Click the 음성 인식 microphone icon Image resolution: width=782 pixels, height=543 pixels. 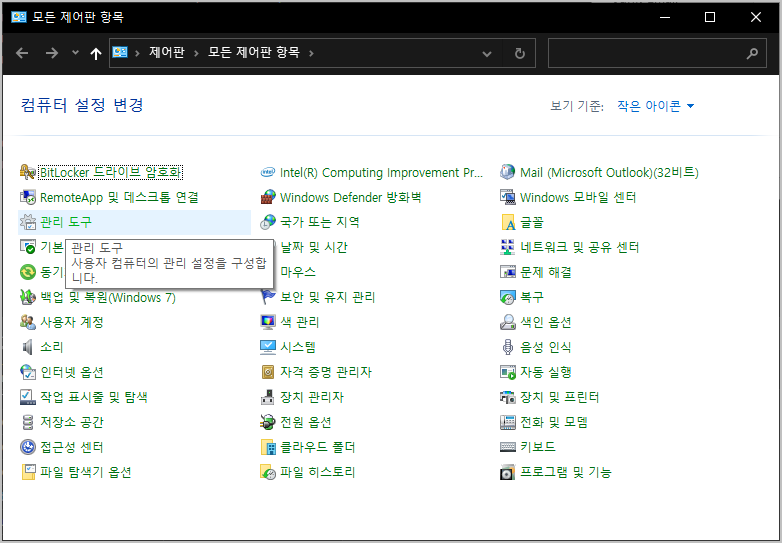coord(507,347)
